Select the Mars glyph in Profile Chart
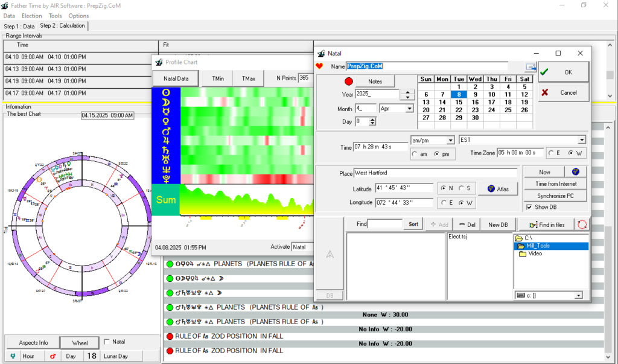The width and height of the screenshot is (618, 364). (166, 131)
